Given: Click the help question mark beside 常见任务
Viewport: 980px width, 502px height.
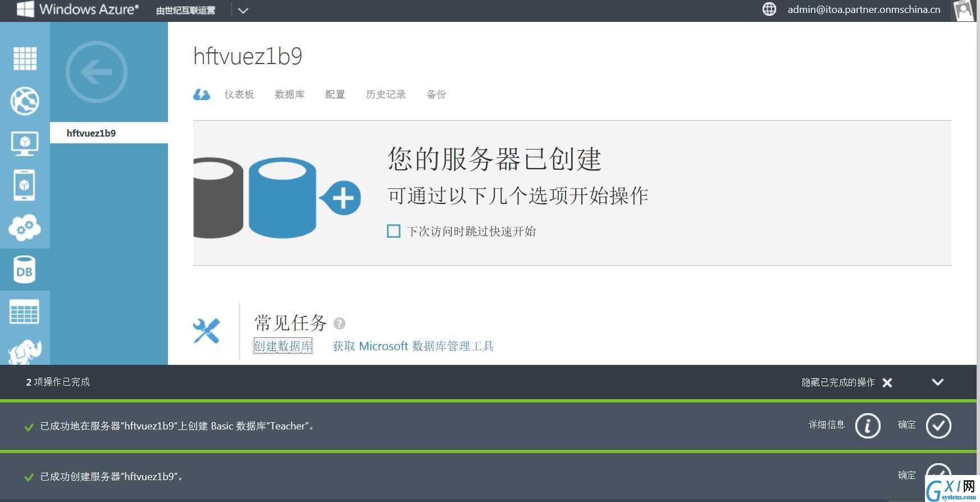Looking at the screenshot, I should 339,323.
